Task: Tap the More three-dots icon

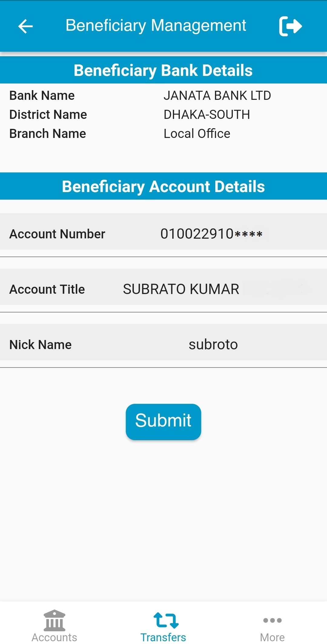Action: point(272,620)
